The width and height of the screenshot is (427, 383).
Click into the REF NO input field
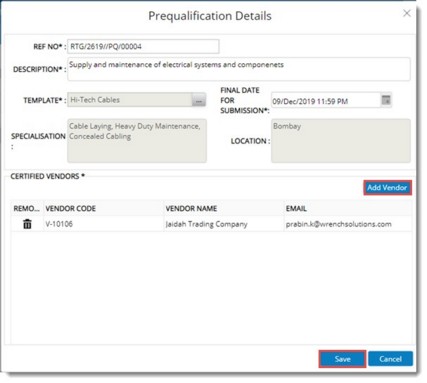click(143, 46)
